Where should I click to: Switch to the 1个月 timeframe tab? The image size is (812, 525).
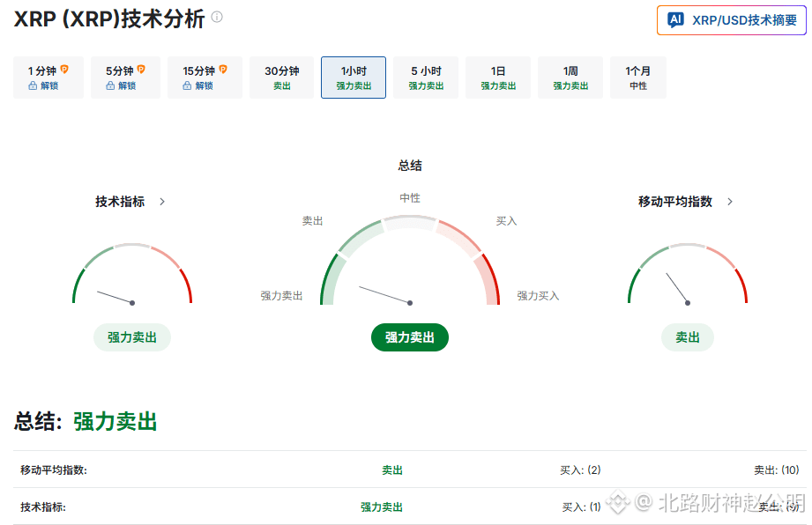[638, 78]
